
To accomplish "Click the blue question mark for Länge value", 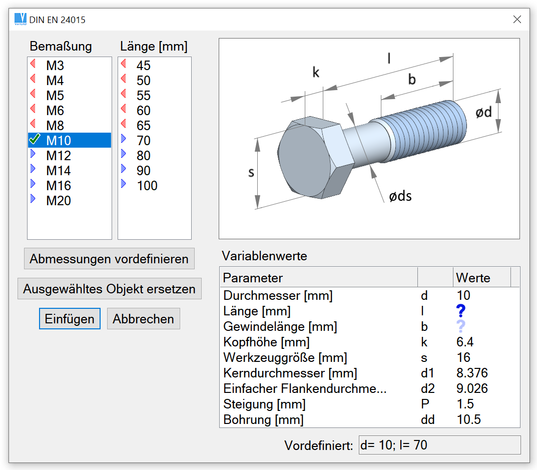I will click(x=461, y=311).
